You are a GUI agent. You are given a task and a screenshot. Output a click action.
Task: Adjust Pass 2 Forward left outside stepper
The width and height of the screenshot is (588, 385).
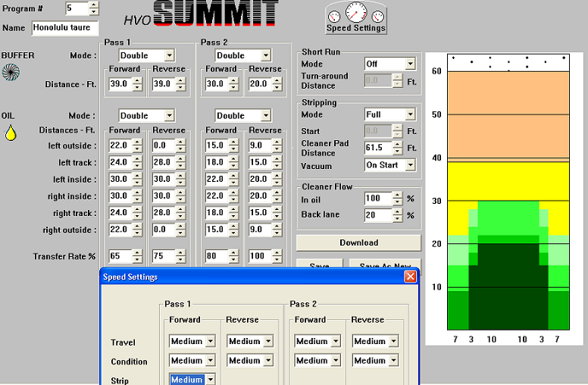click(233, 146)
